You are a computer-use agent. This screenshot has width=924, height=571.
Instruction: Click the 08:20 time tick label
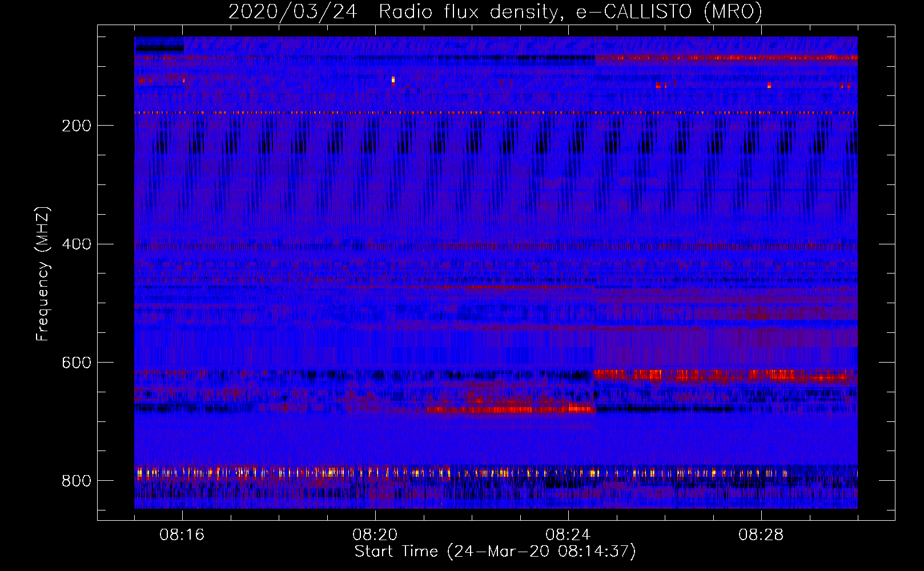375,535
